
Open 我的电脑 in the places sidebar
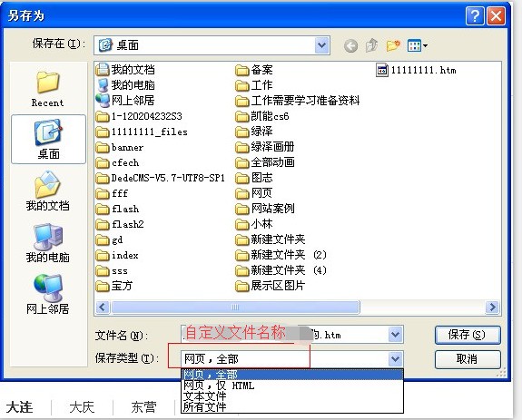[47, 243]
